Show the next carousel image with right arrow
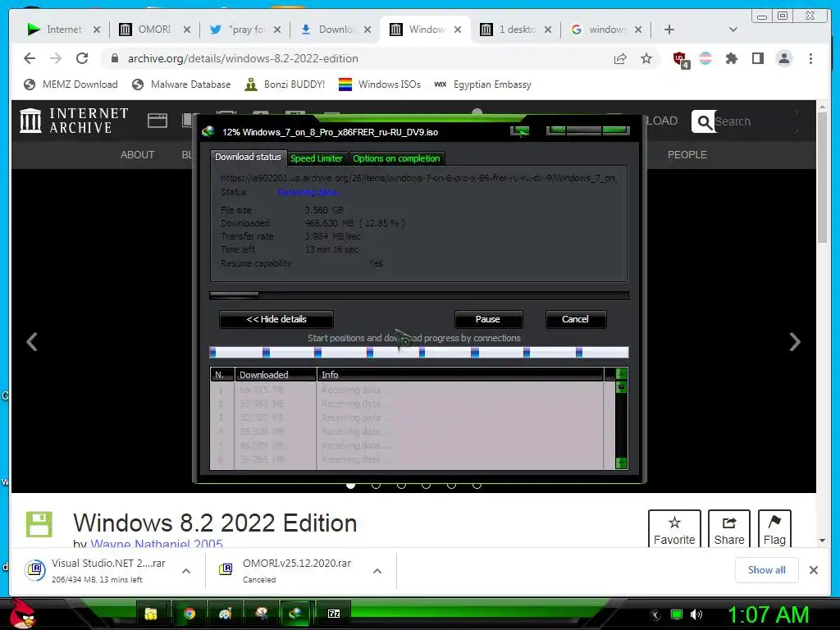This screenshot has height=630, width=840. tap(795, 341)
